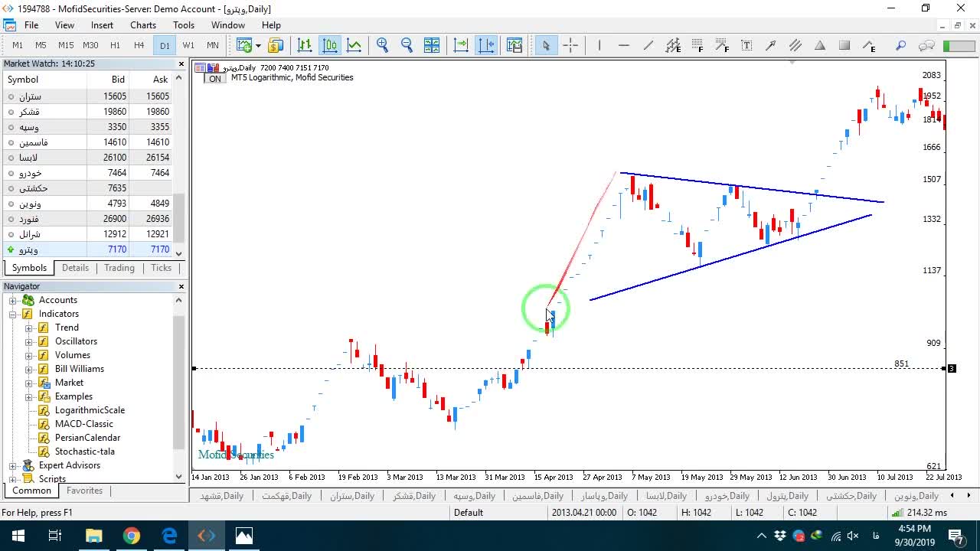980x551 pixels.
Task: Select the D1 daily timeframe
Action: point(165,45)
